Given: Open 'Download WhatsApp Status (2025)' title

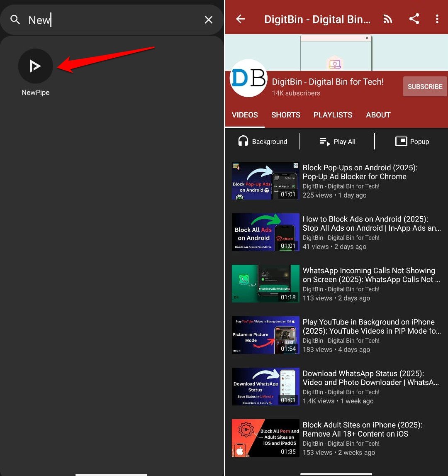Looking at the screenshot, I should [x=370, y=378].
